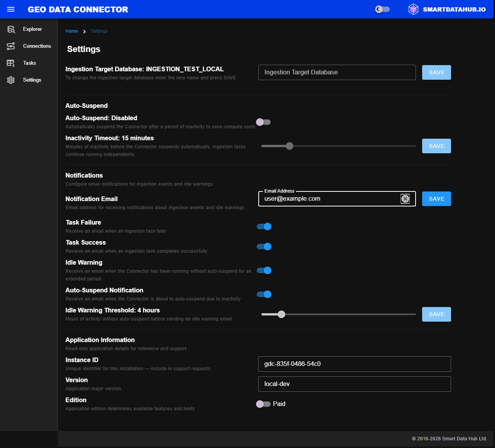Click the Idle Warning Threshold slider thumb
This screenshot has width=495, height=448.
(x=281, y=314)
